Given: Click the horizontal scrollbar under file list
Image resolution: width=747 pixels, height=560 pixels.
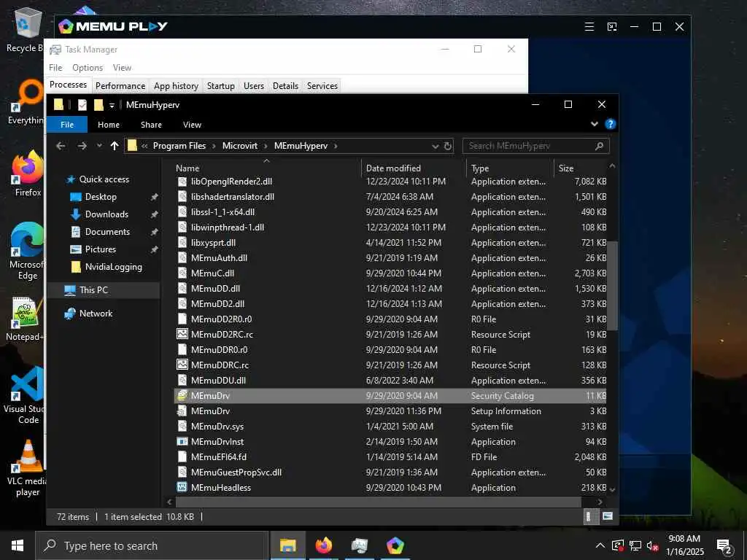Looking at the screenshot, I should (379, 502).
